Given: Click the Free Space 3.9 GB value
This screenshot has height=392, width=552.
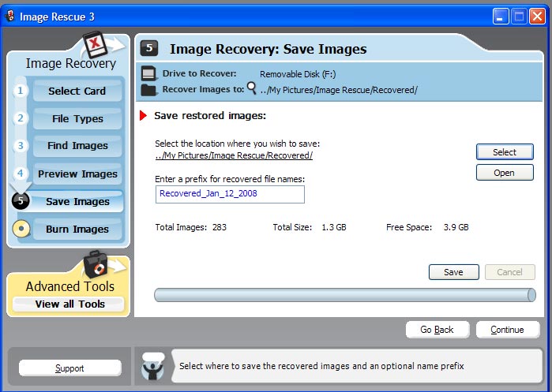Looking at the screenshot, I should [456, 227].
